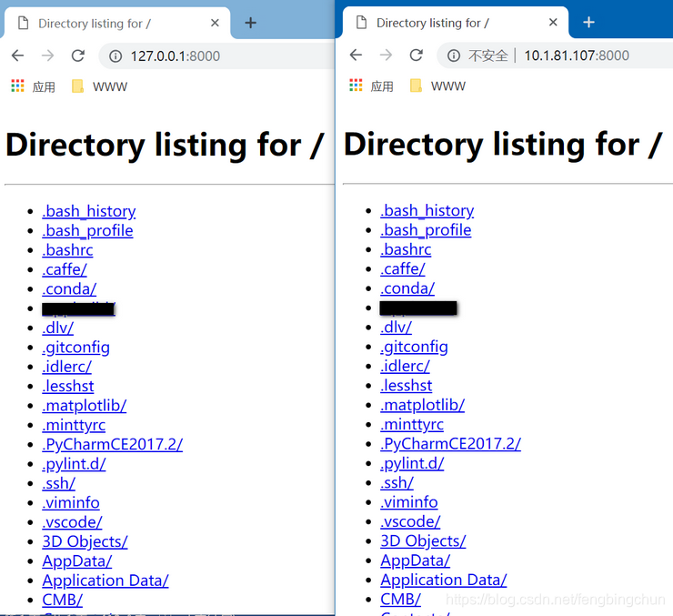Image resolution: width=673 pixels, height=616 pixels.
Task: Open the .idlerc/ folder in the right window
Action: (x=406, y=366)
